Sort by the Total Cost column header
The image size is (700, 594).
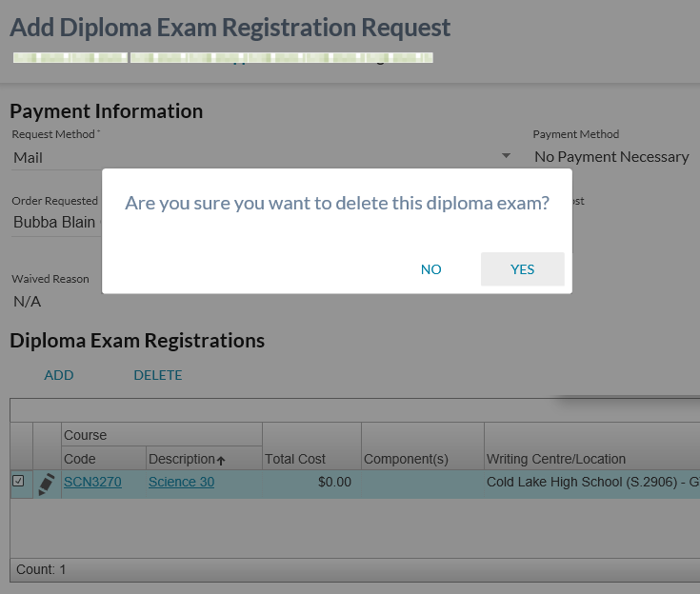295,459
